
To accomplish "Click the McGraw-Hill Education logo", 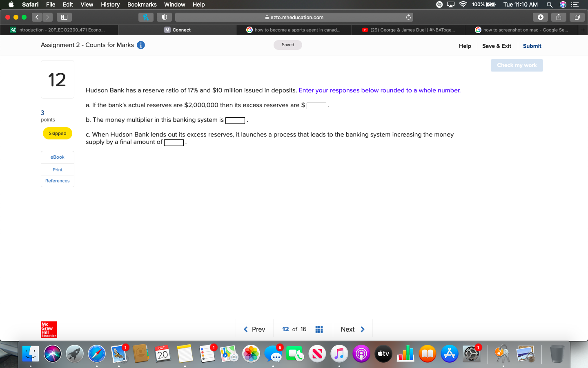I will click(x=49, y=330).
